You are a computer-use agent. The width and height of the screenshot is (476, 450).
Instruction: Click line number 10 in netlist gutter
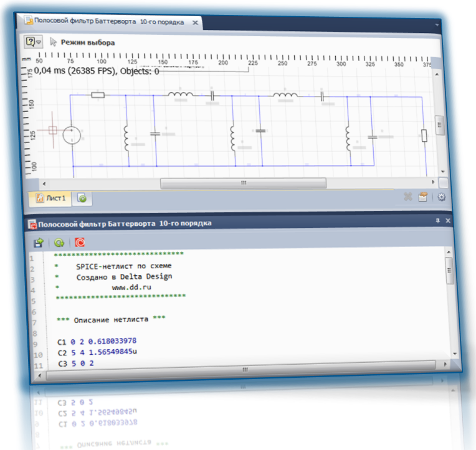38,355
